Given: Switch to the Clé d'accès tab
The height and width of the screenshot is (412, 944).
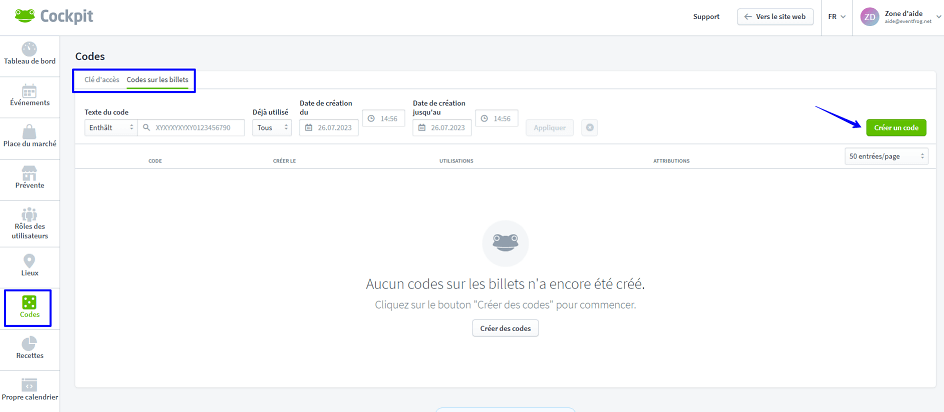Looking at the screenshot, I should pos(101,79).
